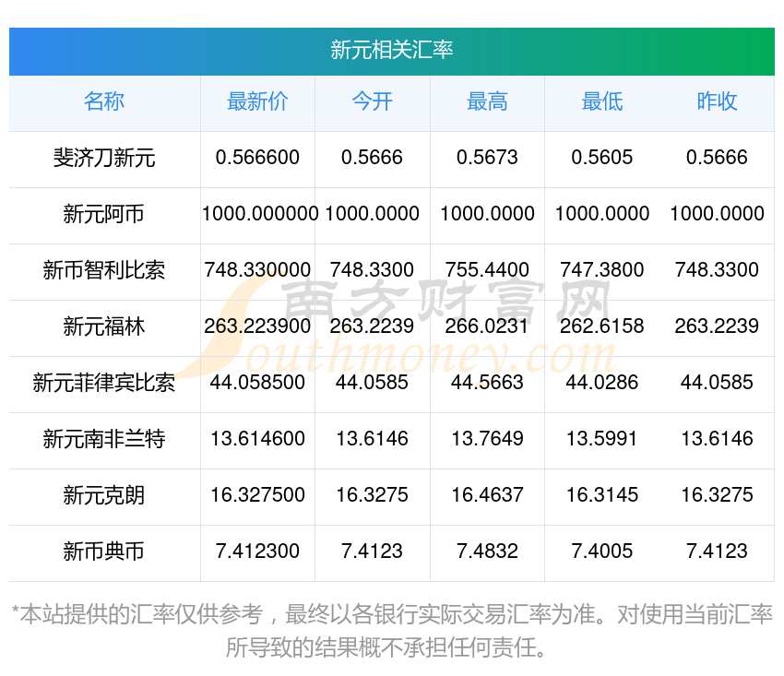
Task: Select low value 262.6158
Action: [x=602, y=326]
